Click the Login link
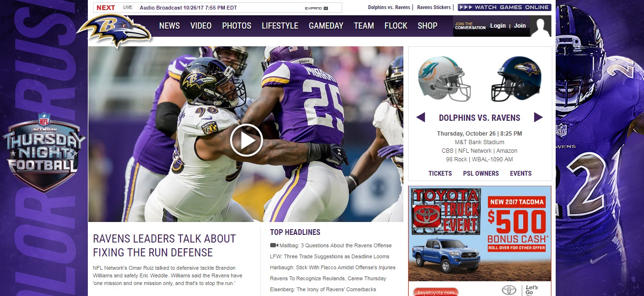The height and width of the screenshot is (296, 644). [497, 26]
